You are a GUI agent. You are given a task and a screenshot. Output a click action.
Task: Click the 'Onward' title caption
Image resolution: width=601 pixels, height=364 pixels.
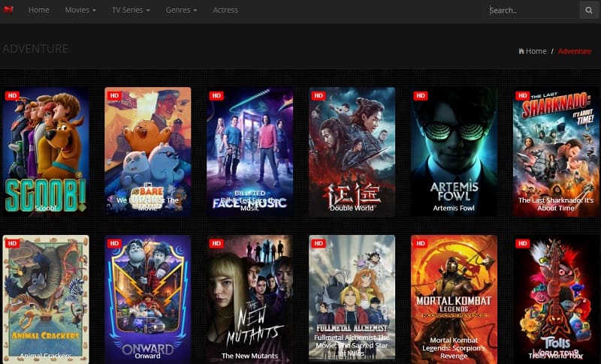pos(147,356)
